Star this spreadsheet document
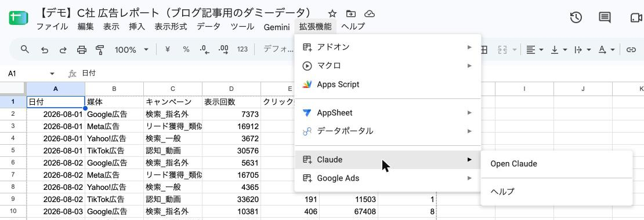Screen dimensions: 644x220 [332, 14]
